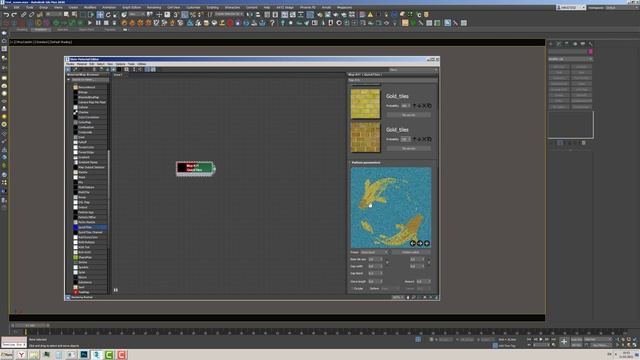Viewport: 640px width, 360px height.
Task: Move first Gold_tiles entry down arrow
Action: [x=419, y=106]
